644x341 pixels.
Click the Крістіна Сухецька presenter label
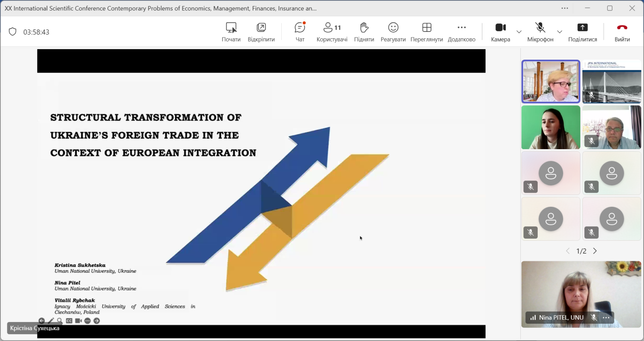[x=35, y=328]
